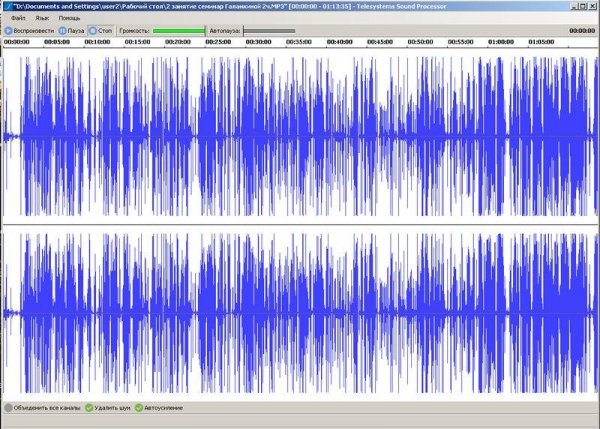
Task: Toggle Объединить все каналы option
Action: (42, 408)
